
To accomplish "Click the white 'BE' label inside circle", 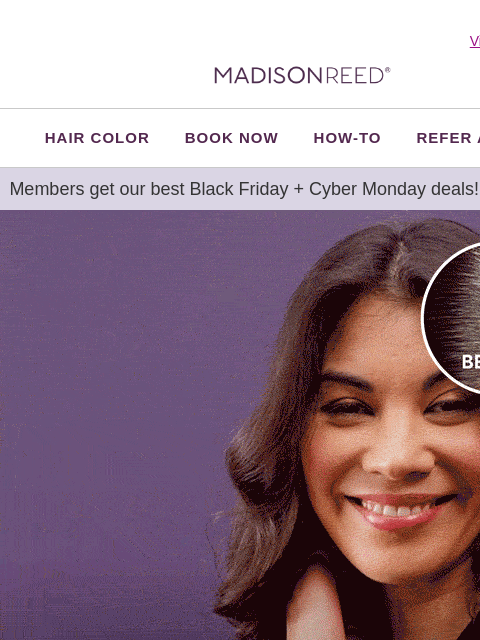I will pos(471,362).
